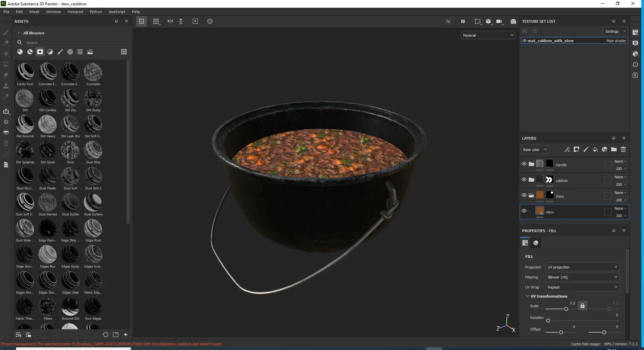
Task: Select the Main shader link
Action: (x=616, y=41)
